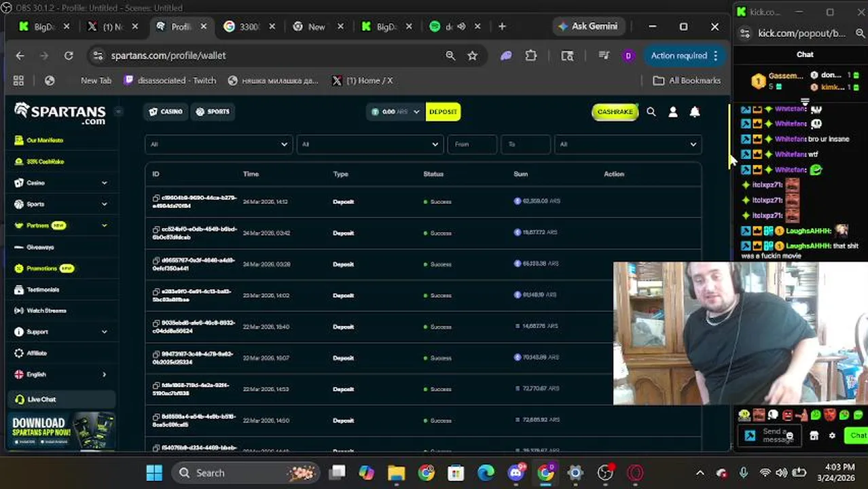The width and height of the screenshot is (868, 489).
Task: Select the 24 Mar 2026, 14:12 time cell
Action: tap(266, 202)
